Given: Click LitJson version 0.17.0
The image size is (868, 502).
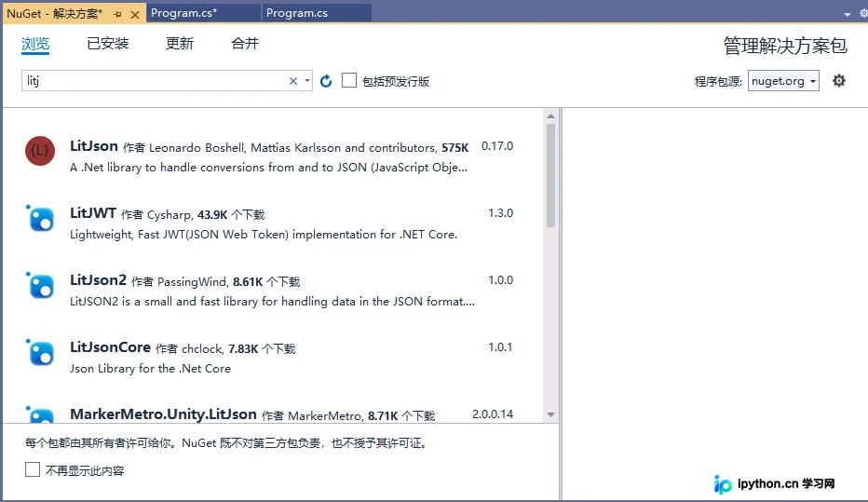Looking at the screenshot, I should 497,146.
